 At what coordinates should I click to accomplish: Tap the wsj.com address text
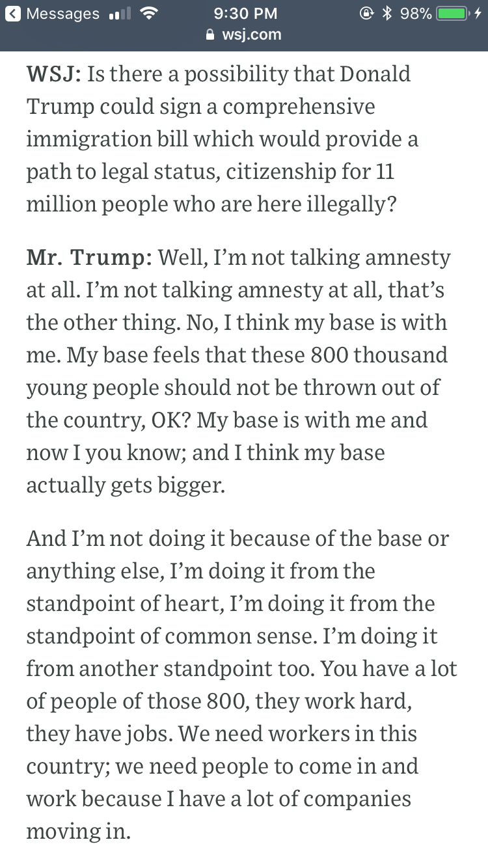[x=251, y=34]
